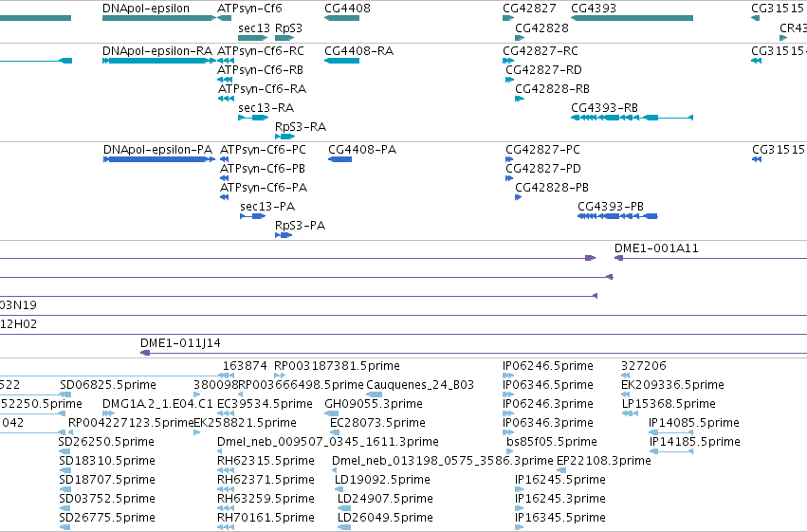807x532 pixels.
Task: Select protein DNApol-epsilon-PA bar
Action: 159,159
